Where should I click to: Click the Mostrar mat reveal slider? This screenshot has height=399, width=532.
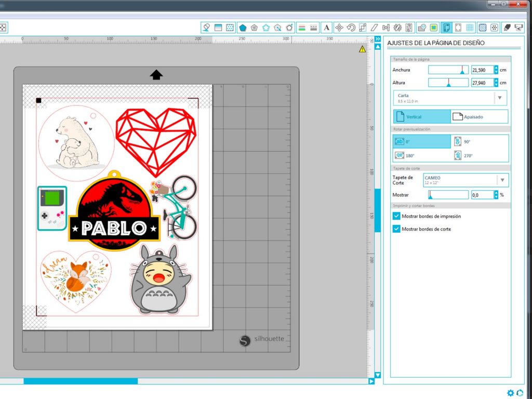coord(448,195)
